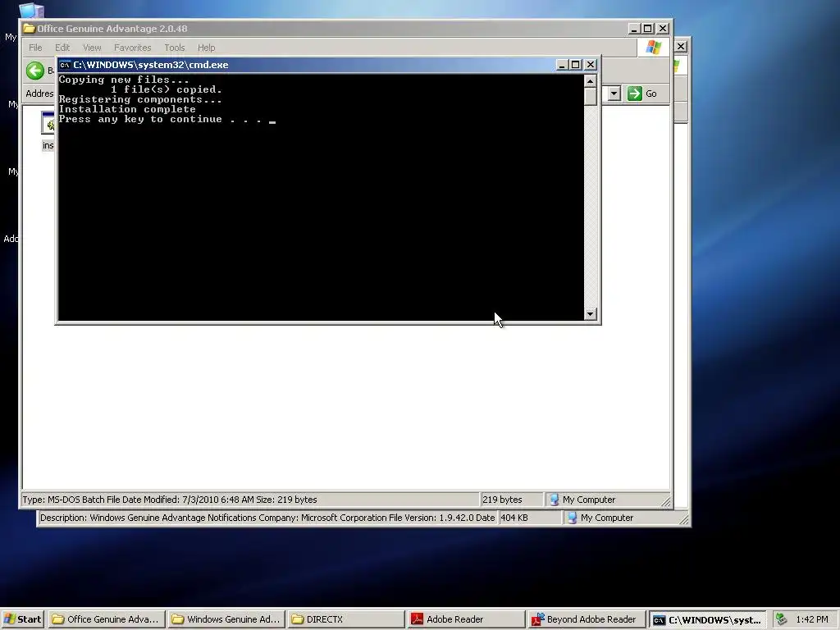Click the cmd window scroll up arrow

click(591, 81)
